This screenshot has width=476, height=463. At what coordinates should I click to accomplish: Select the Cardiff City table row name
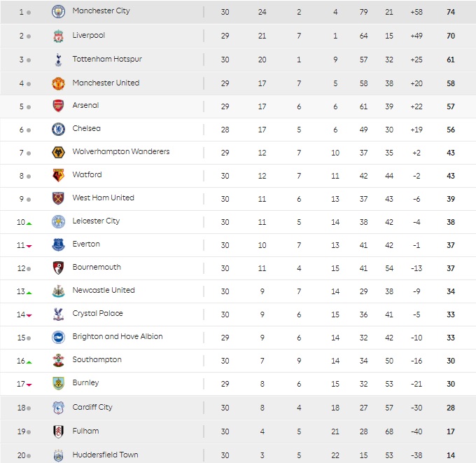(92, 408)
